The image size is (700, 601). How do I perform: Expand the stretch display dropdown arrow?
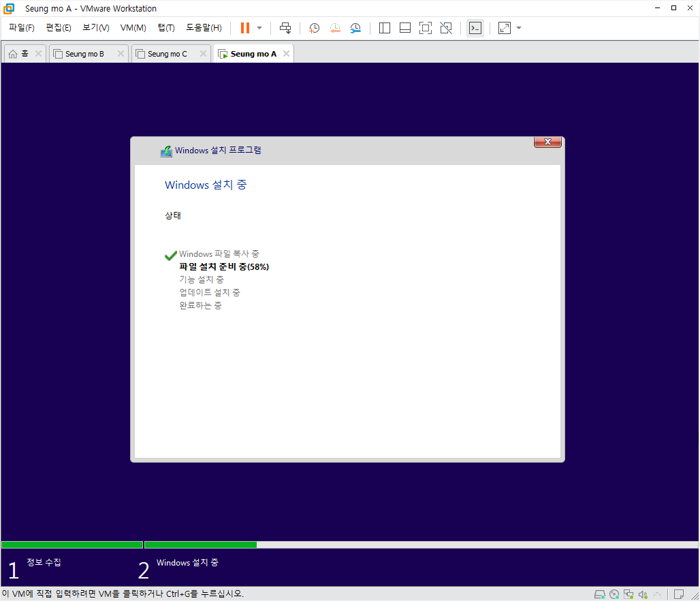point(519,28)
